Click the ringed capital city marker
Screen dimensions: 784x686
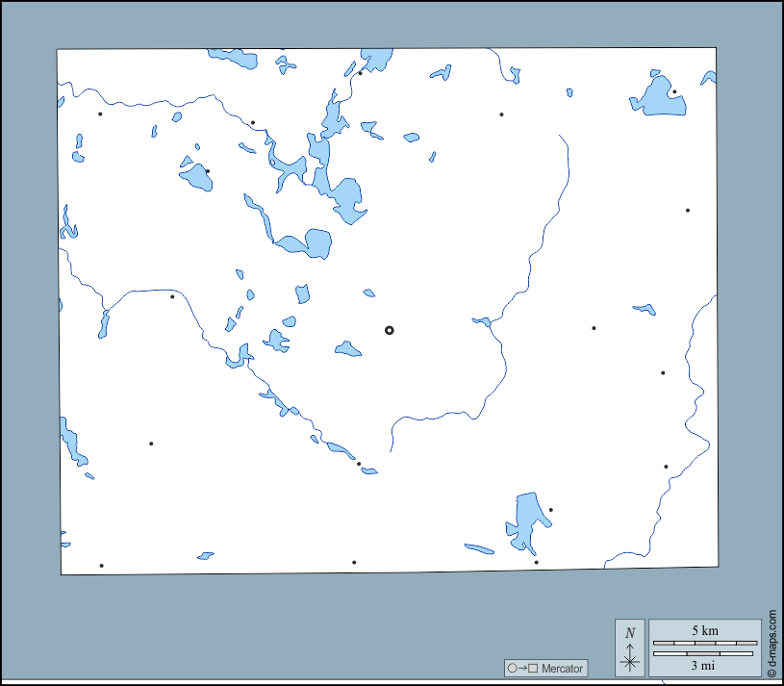tap(390, 330)
